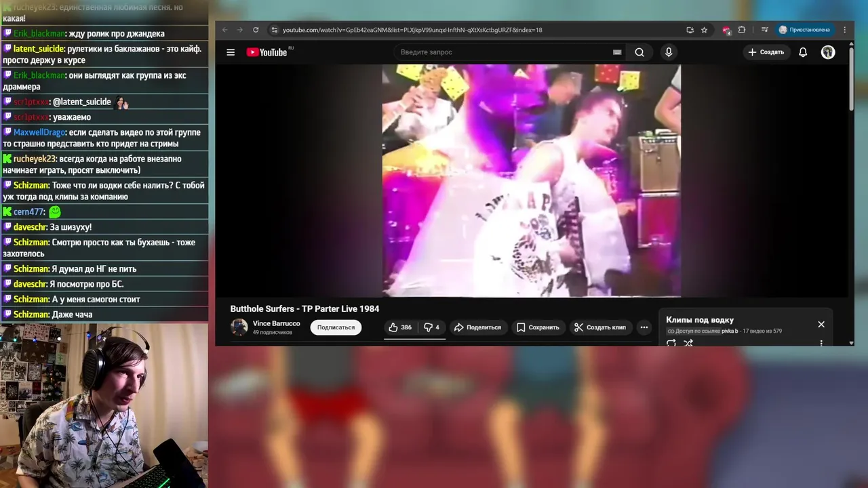Click the green badge beside rucheyek23 всегда message

coord(7,159)
